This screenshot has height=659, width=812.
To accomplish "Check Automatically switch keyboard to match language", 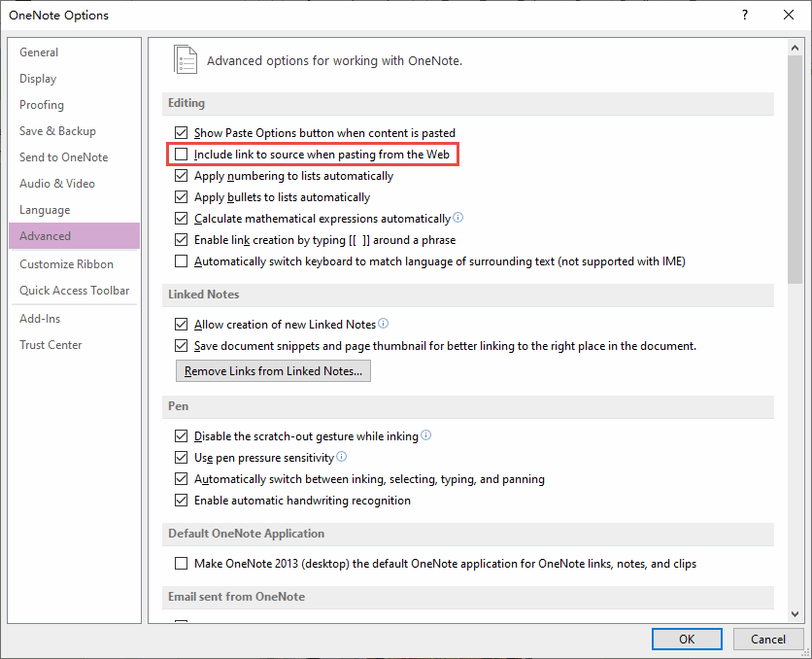I will [181, 261].
